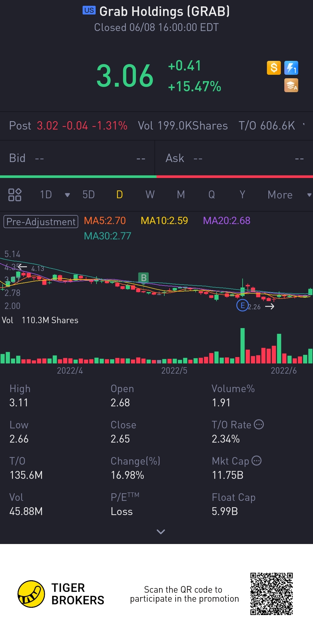
Task: Tap the P/E TTM Loss value
Action: click(x=122, y=512)
